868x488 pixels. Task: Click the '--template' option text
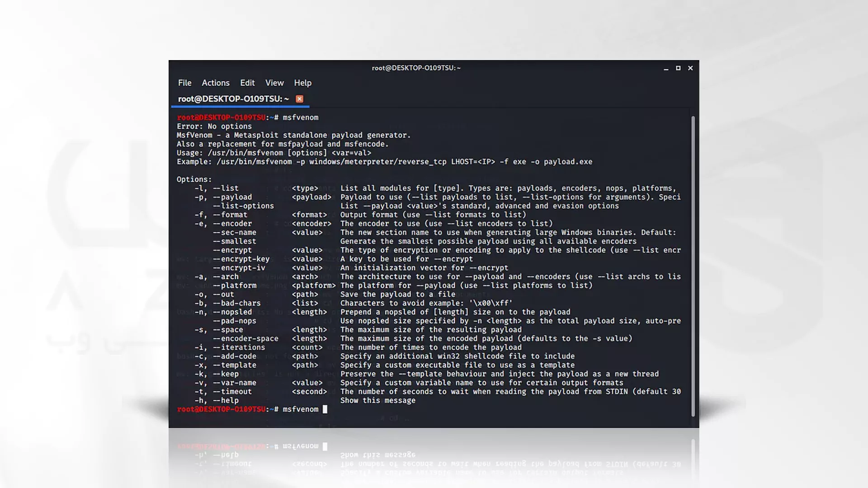click(235, 365)
